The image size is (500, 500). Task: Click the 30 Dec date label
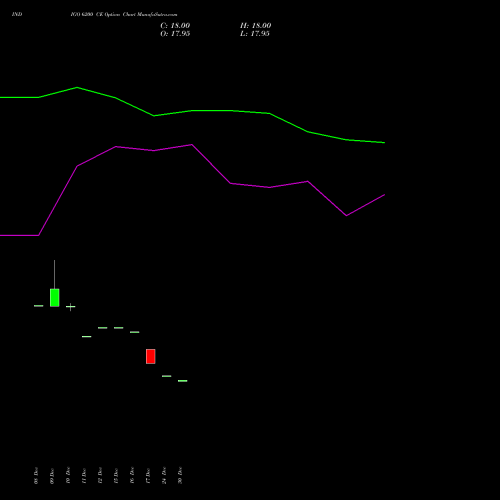[180, 476]
